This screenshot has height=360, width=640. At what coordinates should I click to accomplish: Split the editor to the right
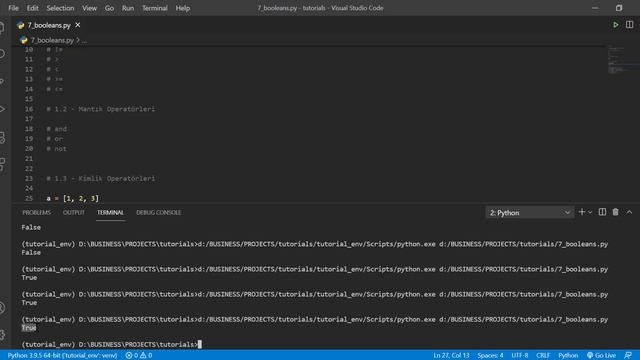coord(629,25)
